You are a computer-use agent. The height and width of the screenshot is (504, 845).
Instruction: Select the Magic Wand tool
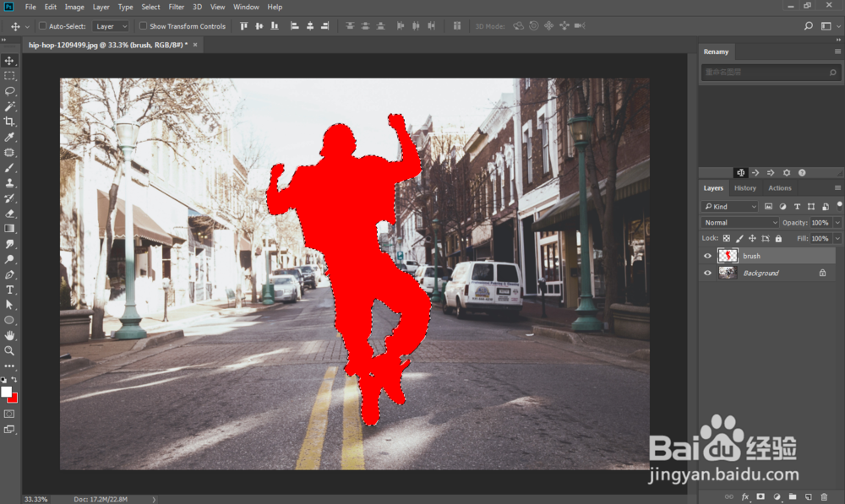9,106
